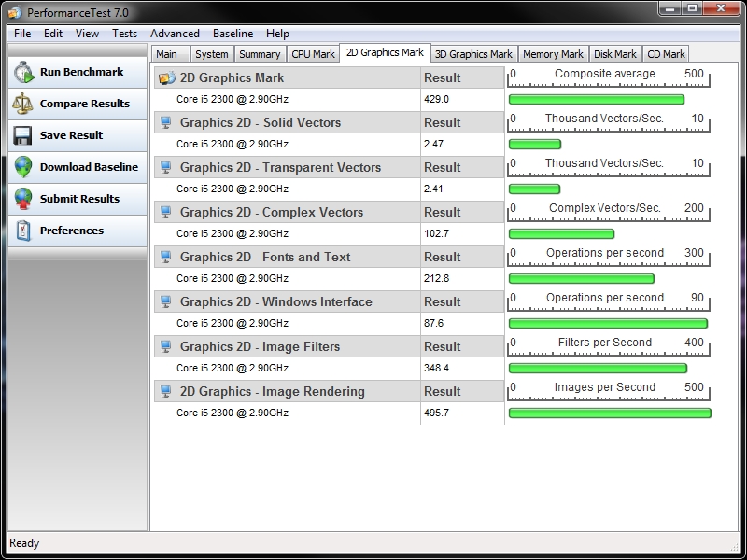The height and width of the screenshot is (560, 747).
Task: Switch to the Summary tab
Action: [260, 54]
